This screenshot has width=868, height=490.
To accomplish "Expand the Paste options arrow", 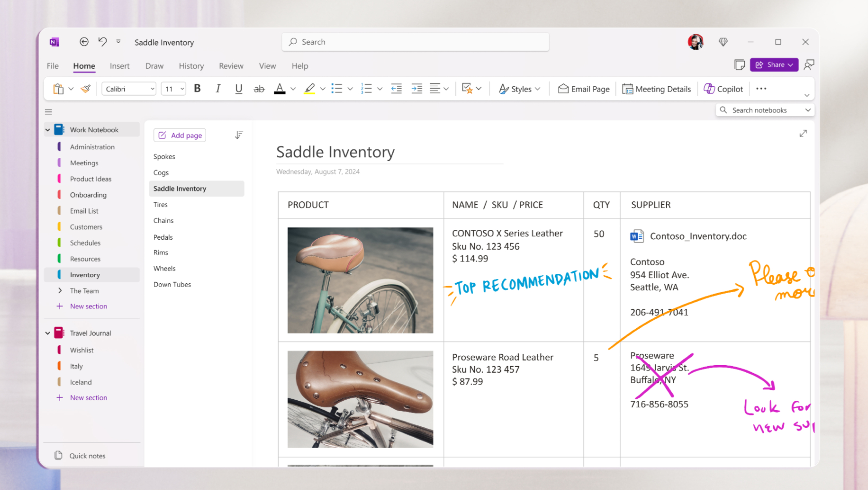I will 71,89.
